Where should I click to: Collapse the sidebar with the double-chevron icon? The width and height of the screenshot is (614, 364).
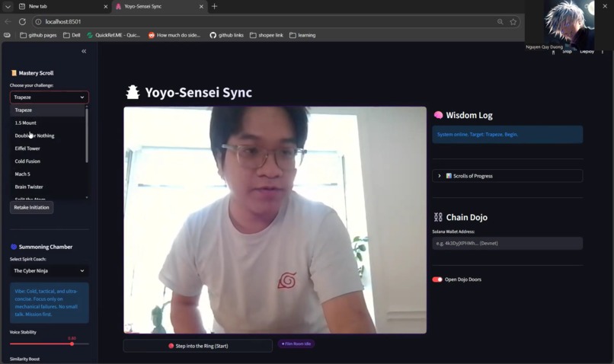click(84, 51)
